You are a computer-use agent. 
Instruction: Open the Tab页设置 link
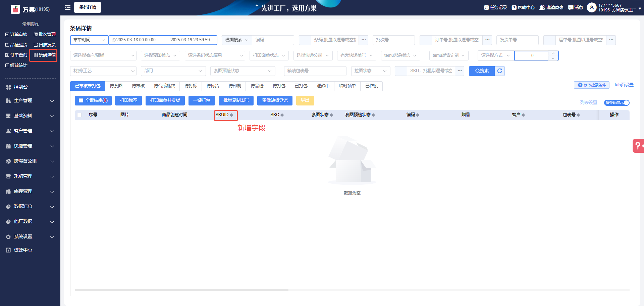pos(624,85)
